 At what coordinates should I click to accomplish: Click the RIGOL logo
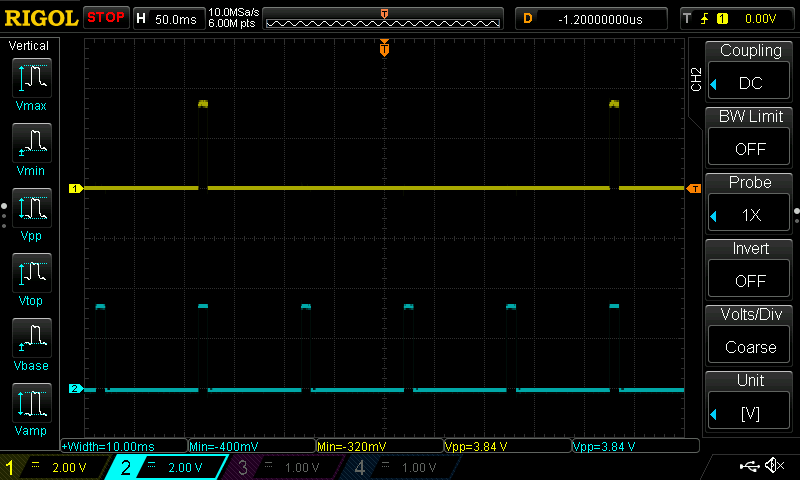point(41,18)
